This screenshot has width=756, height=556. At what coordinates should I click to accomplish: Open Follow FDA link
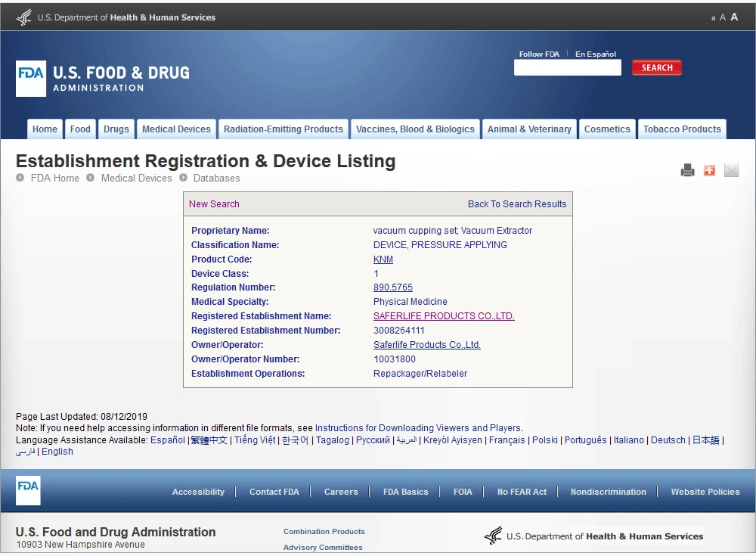[x=539, y=54]
